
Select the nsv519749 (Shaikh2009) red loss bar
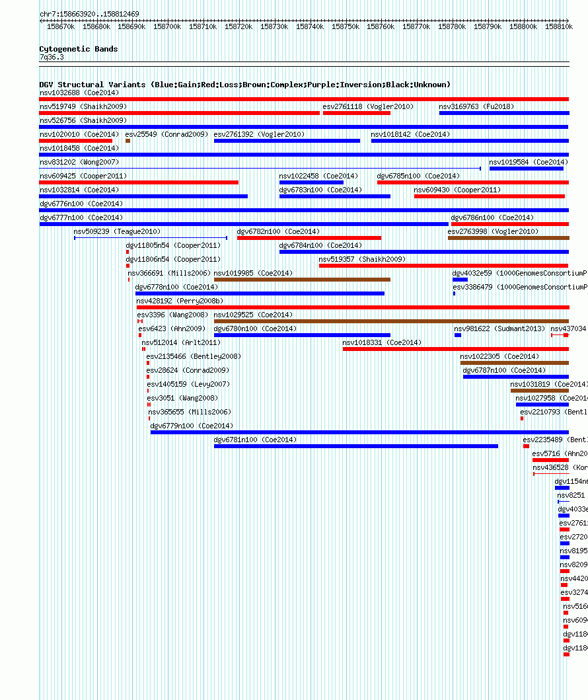pyautogui.click(x=179, y=113)
